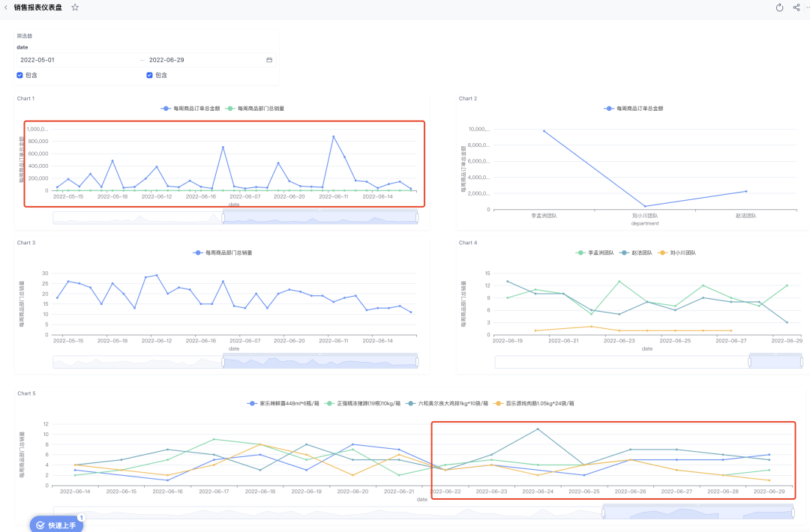This screenshot has height=532, width=810.
Task: Click the back arrow beside dashboard title
Action: tap(6, 7)
